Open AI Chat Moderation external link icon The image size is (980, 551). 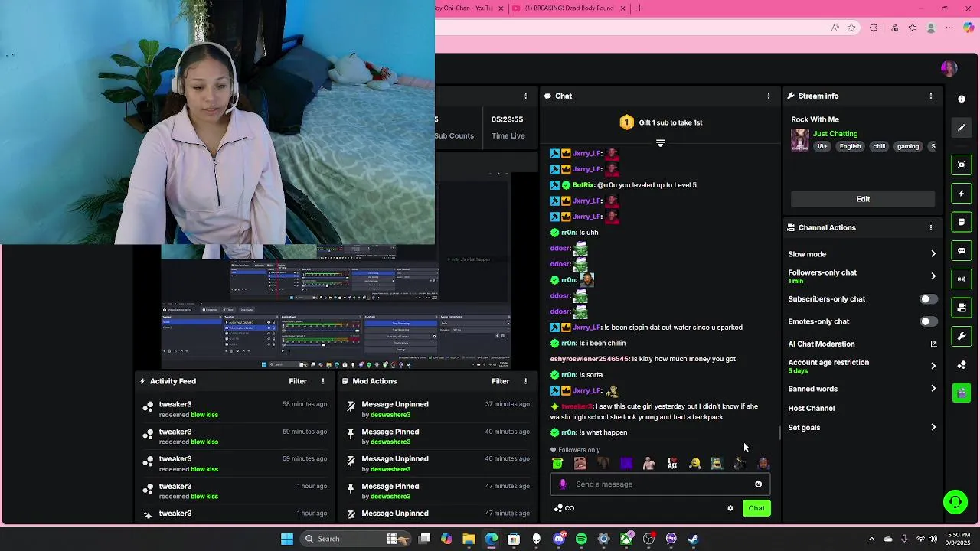point(933,344)
